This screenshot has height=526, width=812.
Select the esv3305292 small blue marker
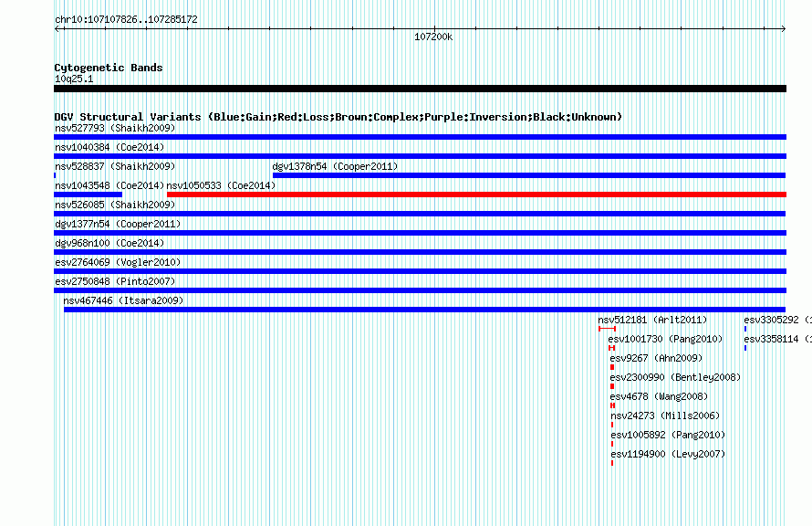pos(745,329)
